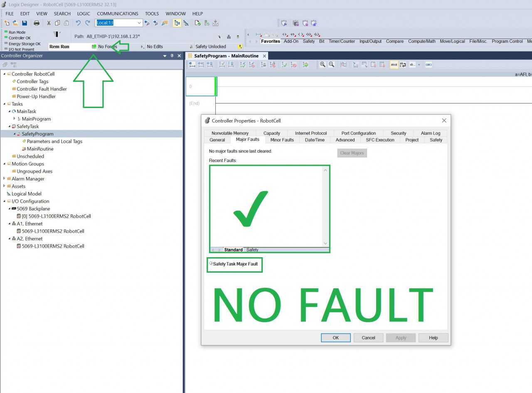Click the Undo arrow icon
Screen dimensions: 532x393
point(78,23)
